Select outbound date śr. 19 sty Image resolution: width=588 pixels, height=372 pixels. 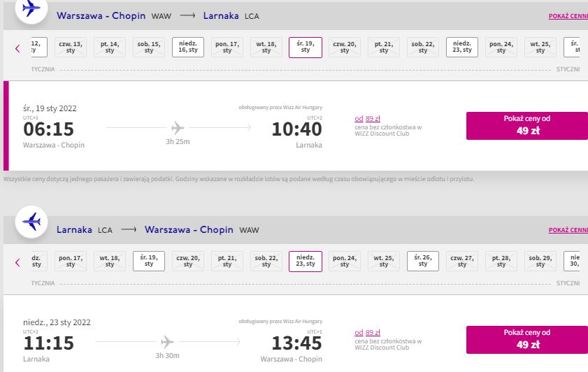(306, 48)
